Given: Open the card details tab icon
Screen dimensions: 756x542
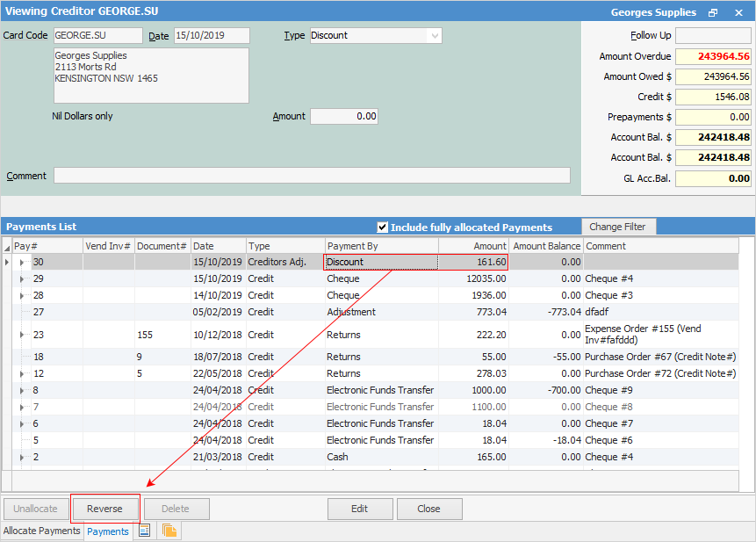Looking at the screenshot, I should click(144, 531).
